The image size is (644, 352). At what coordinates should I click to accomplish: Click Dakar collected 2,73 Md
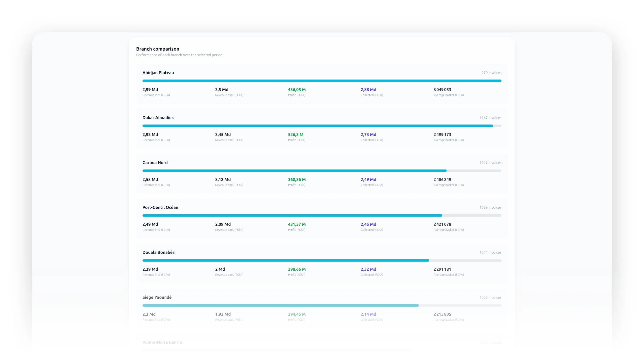pyautogui.click(x=368, y=134)
